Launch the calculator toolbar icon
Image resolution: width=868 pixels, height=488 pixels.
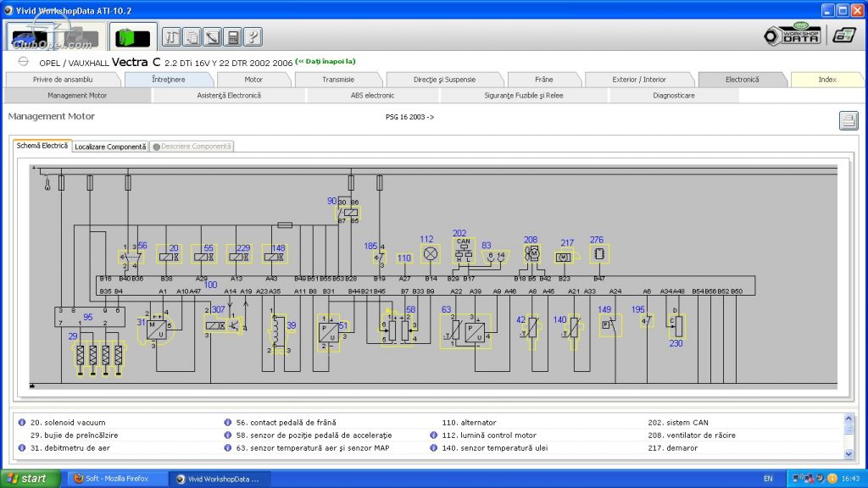[233, 37]
